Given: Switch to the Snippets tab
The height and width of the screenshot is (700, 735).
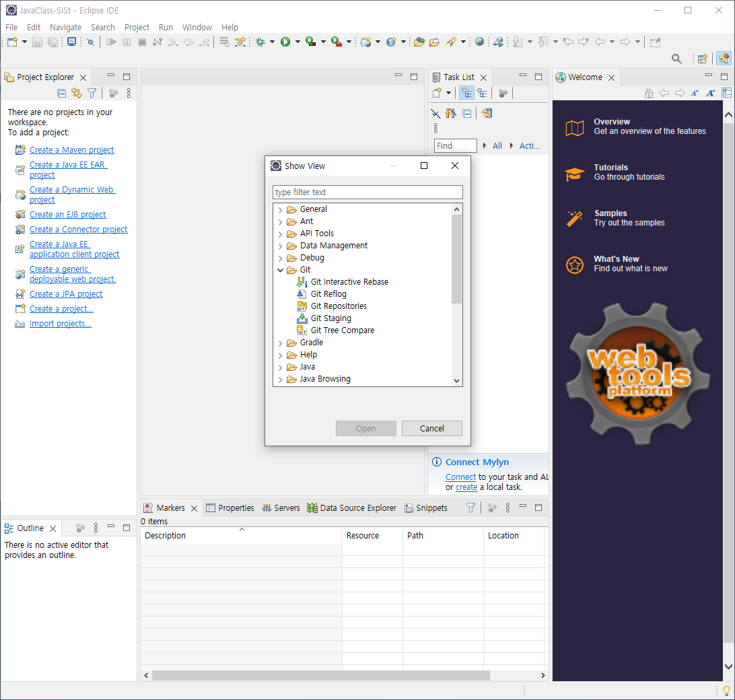Looking at the screenshot, I should pyautogui.click(x=426, y=508).
